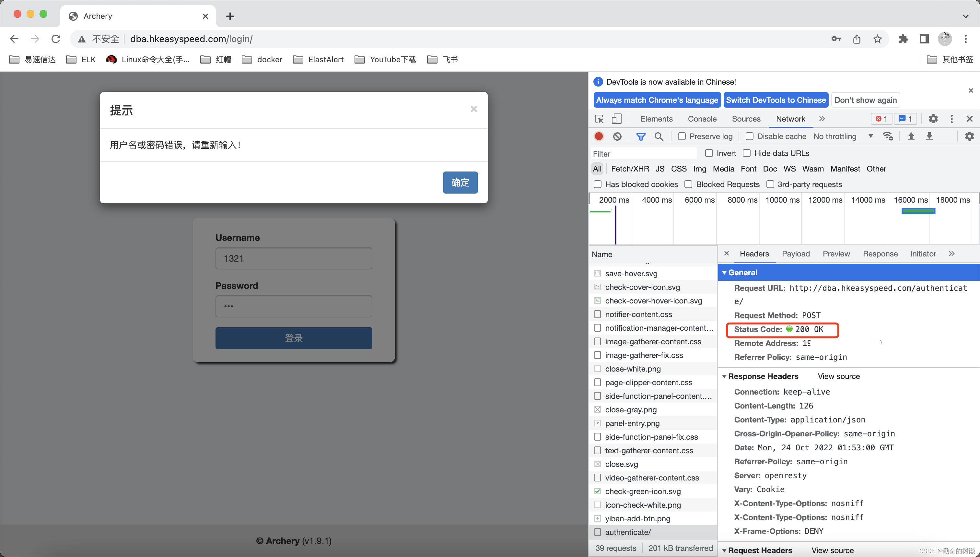Viewport: 980px width, 557px height.
Task: Click the request waterfall bar near 16000 ms
Action: (x=918, y=210)
